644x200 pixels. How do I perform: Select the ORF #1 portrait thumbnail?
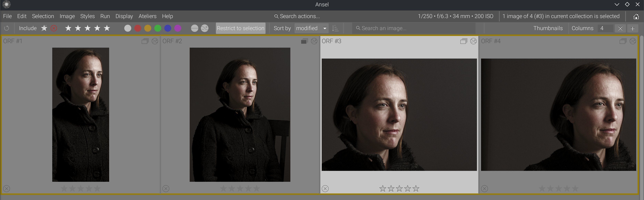pyautogui.click(x=81, y=115)
